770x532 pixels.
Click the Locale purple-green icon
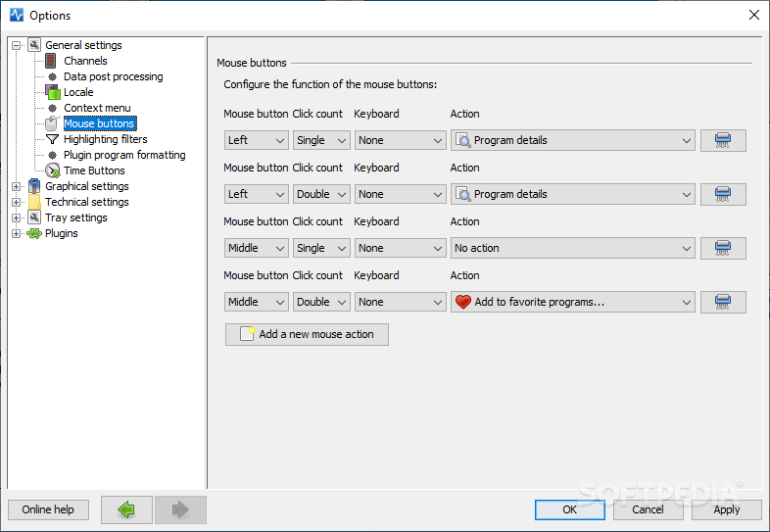point(53,92)
